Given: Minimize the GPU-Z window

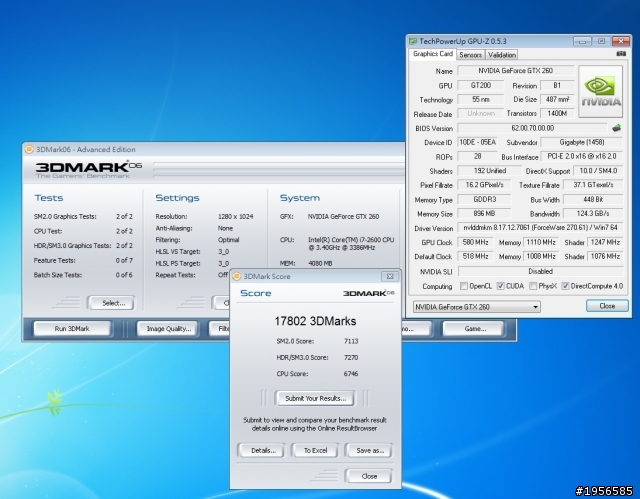Looking at the screenshot, I should (582, 41).
